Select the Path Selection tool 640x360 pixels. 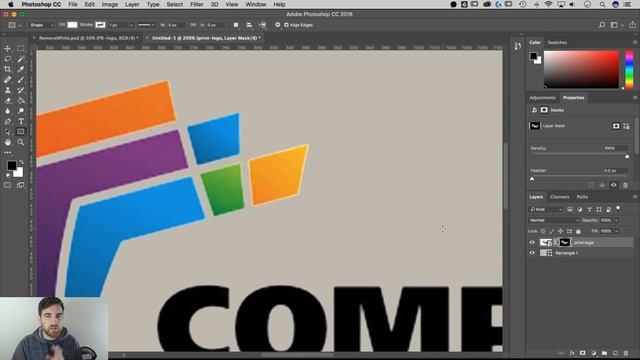pyautogui.click(x=7, y=132)
